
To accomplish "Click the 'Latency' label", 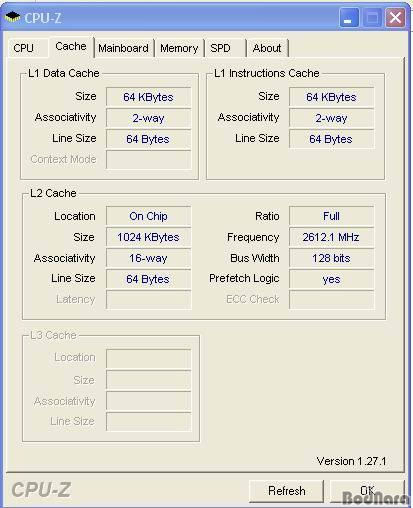I will click(x=76, y=299).
